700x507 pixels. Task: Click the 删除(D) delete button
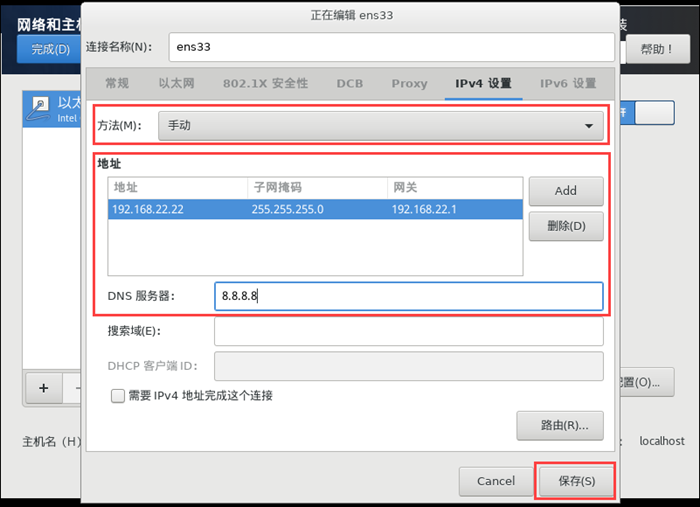click(x=565, y=226)
